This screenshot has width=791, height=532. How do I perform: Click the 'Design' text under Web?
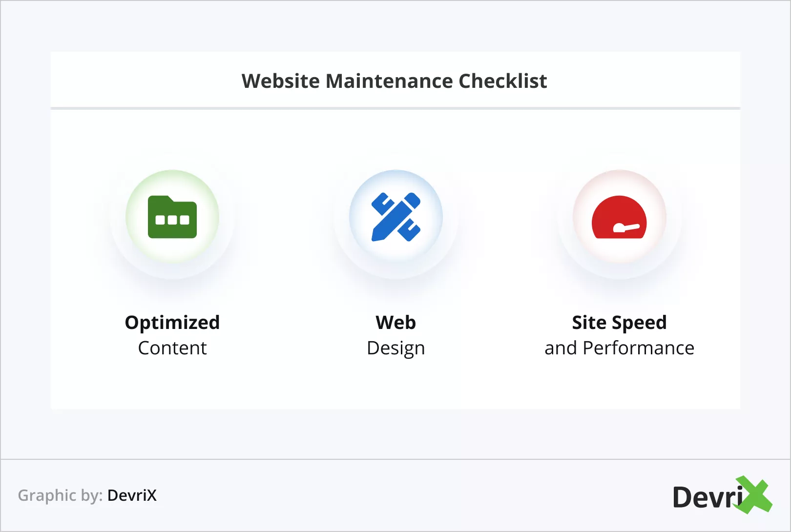[396, 348]
